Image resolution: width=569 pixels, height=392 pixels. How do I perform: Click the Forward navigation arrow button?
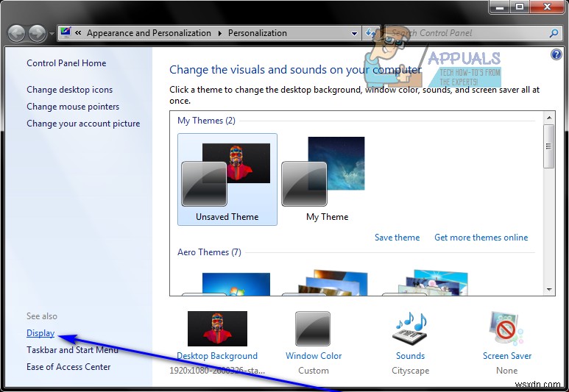(37, 34)
